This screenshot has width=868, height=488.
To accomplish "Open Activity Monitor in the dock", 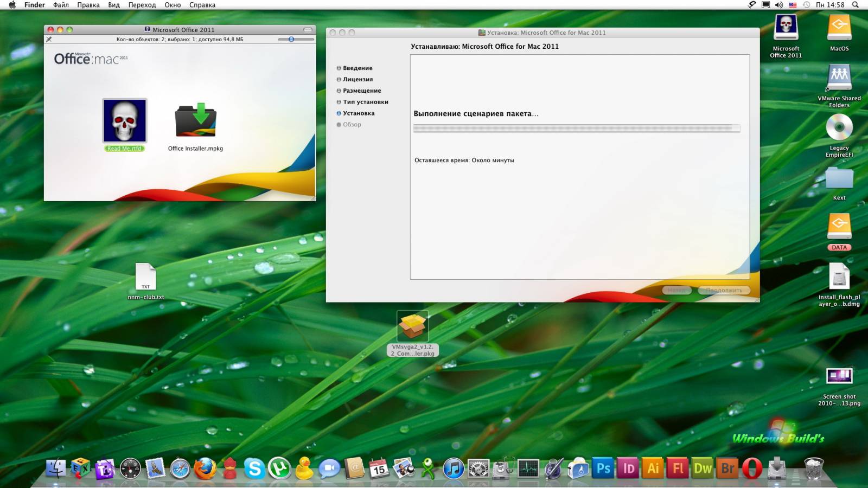I will tap(528, 468).
